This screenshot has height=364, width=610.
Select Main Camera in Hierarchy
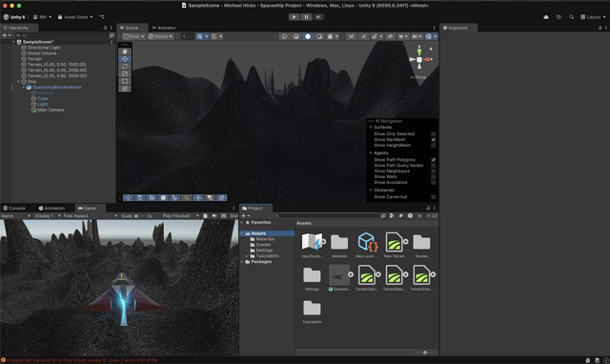pos(51,110)
